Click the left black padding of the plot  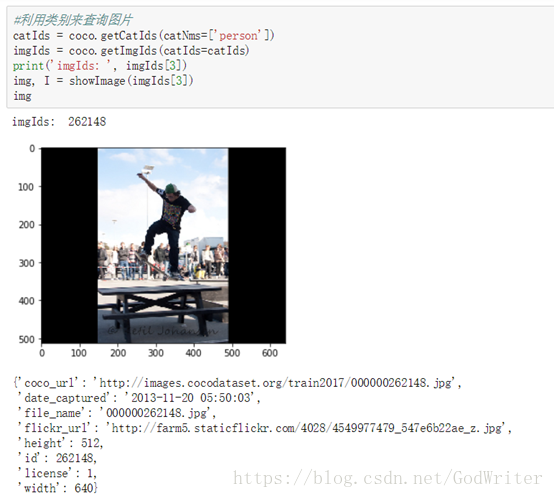[x=70, y=245]
